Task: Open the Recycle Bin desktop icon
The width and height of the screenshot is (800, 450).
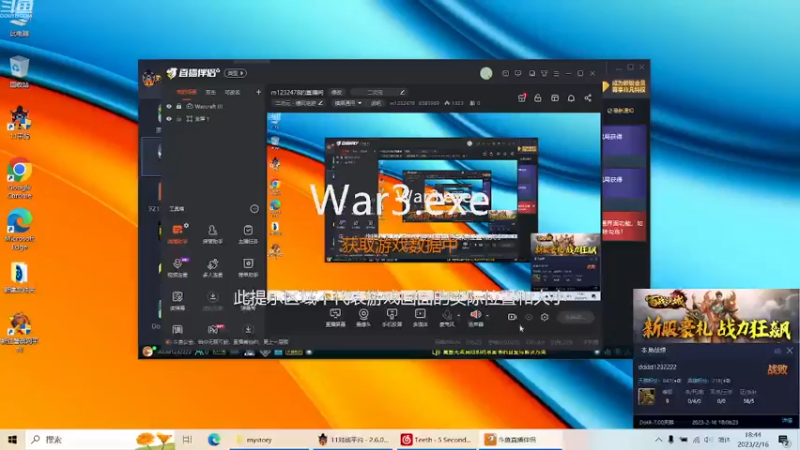Action: (19, 72)
